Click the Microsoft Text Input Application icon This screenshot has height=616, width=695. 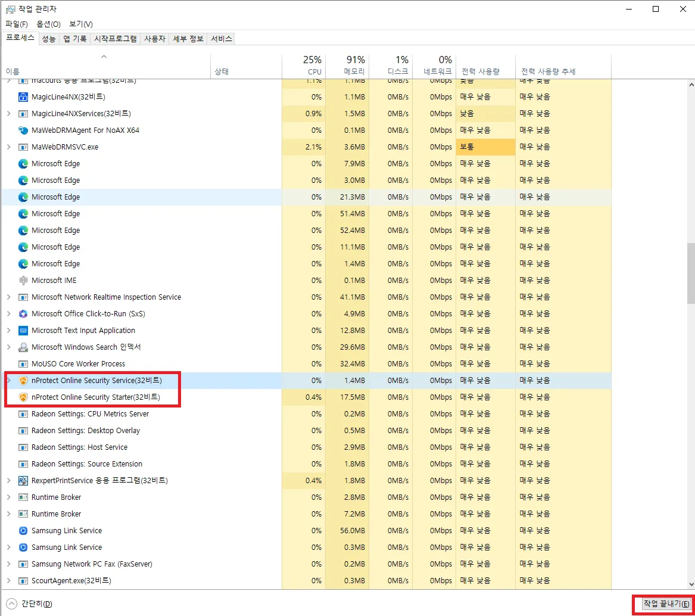click(23, 331)
